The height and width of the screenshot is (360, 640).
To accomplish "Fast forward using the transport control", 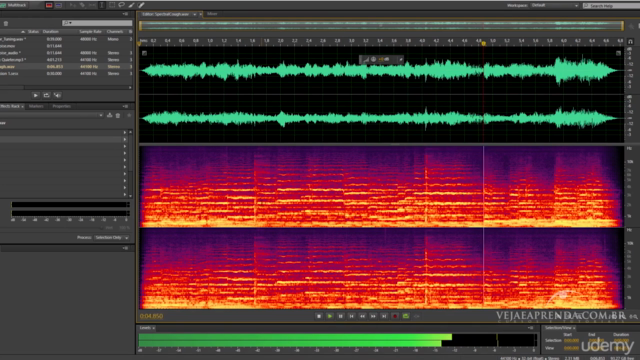I will pyautogui.click(x=373, y=316).
